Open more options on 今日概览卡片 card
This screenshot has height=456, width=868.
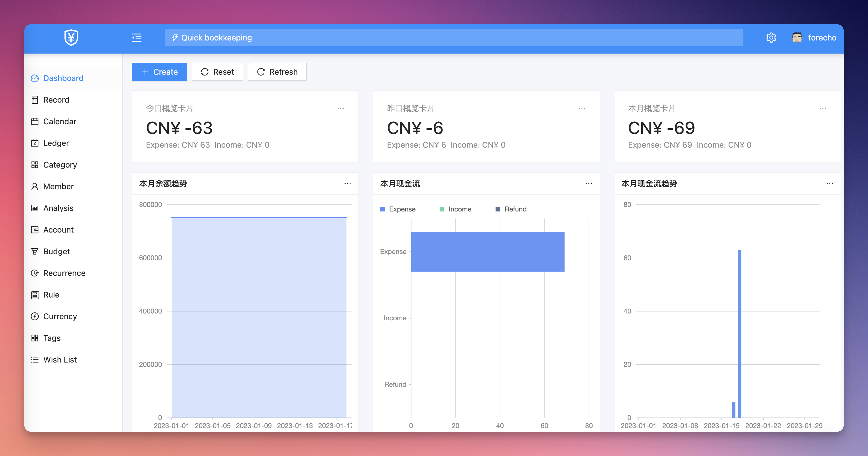click(x=341, y=109)
